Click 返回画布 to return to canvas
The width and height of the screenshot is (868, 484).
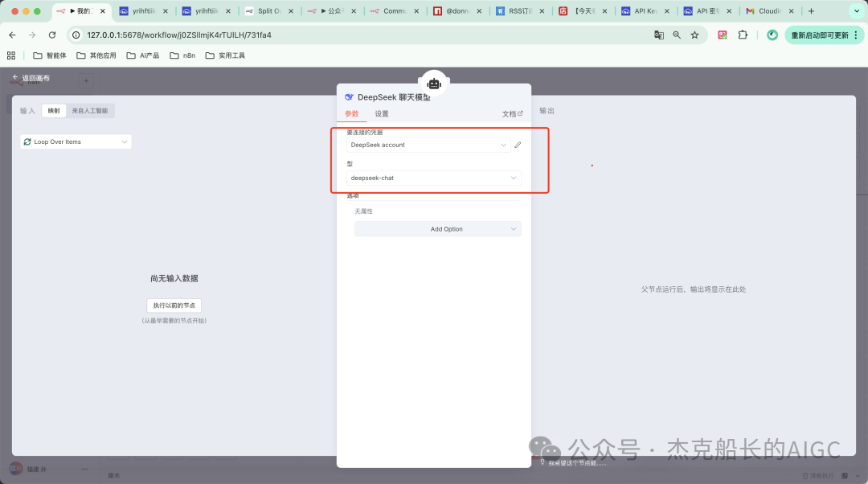pos(31,78)
